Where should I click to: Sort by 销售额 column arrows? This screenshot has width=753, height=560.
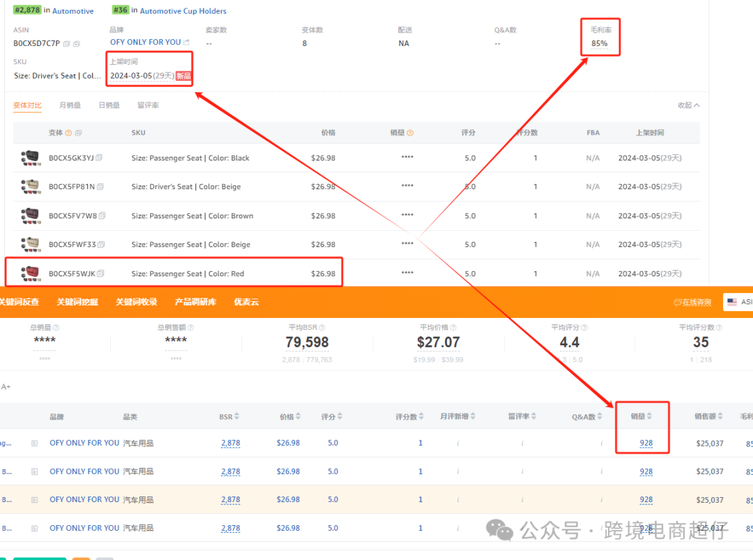pos(720,416)
